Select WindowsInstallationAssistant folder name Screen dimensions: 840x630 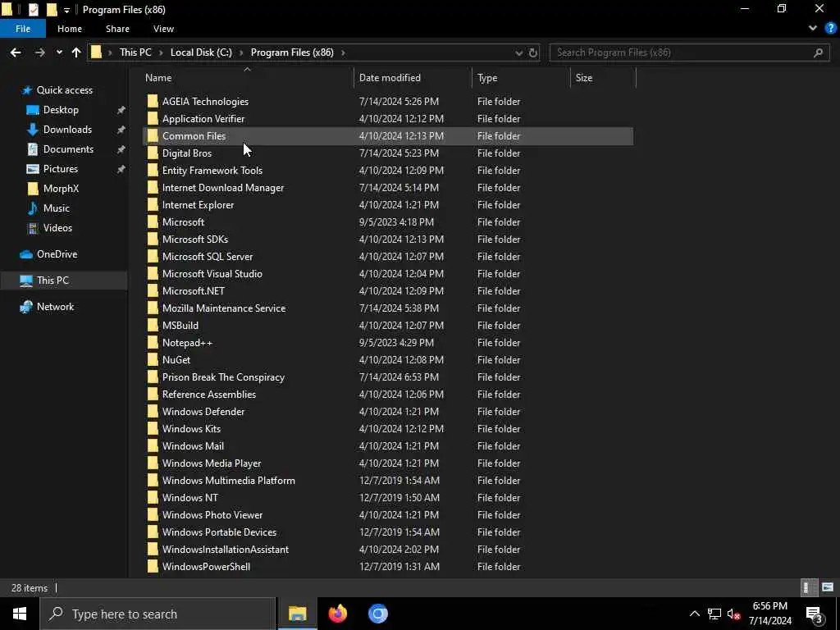coord(226,549)
